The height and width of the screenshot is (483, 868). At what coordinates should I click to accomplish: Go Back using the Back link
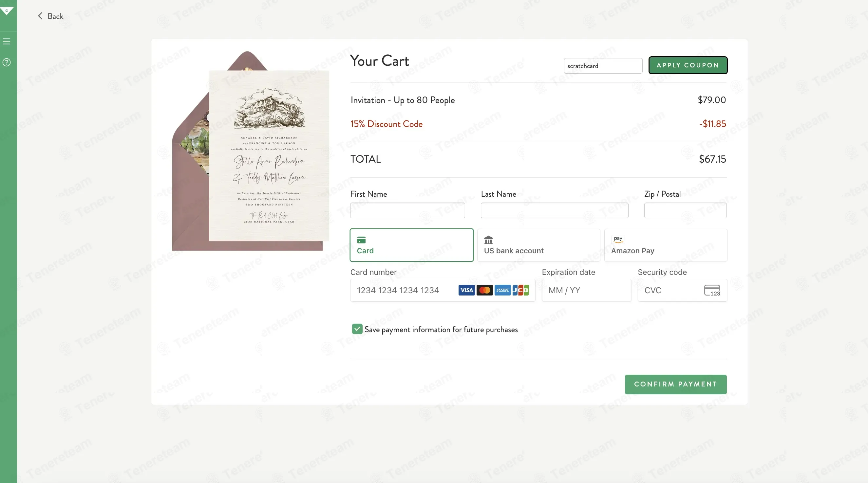click(50, 16)
